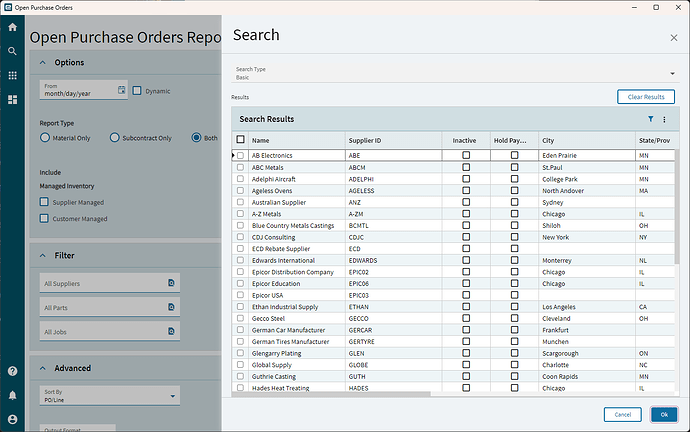690x432 pixels.
Task: Open the Search Results filter icon
Action: coord(650,119)
